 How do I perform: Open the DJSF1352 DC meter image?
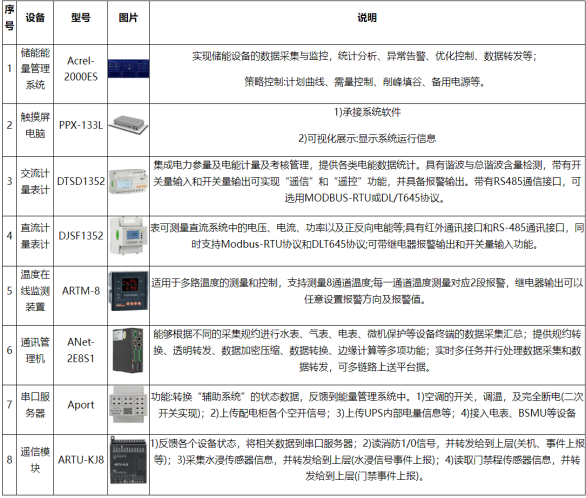pyautogui.click(x=128, y=236)
